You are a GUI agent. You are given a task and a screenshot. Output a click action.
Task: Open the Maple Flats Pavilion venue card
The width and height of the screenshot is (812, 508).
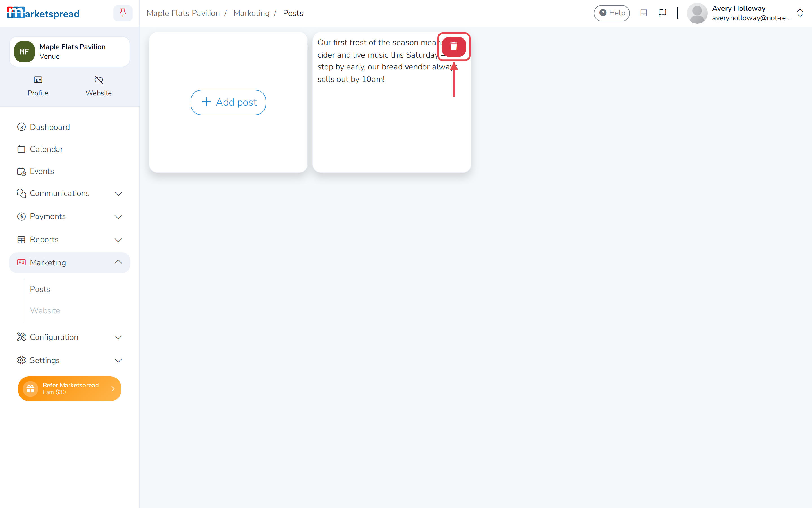pos(69,51)
